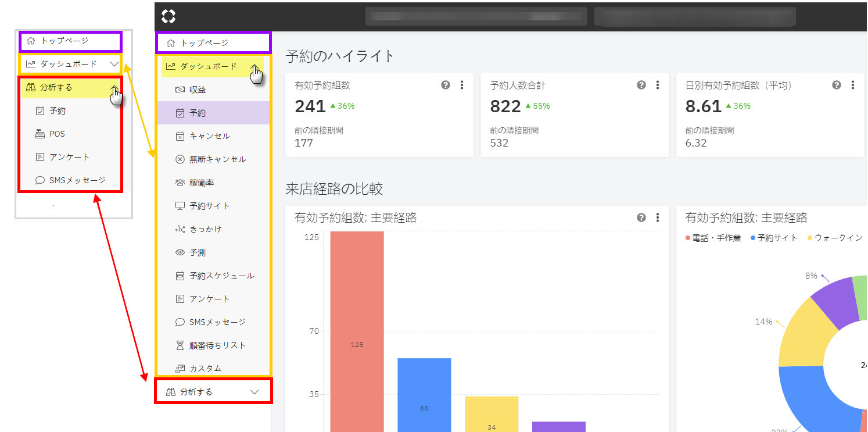Click the 無断キャンセル circle-x icon
The height and width of the screenshot is (432, 868).
pyautogui.click(x=180, y=159)
